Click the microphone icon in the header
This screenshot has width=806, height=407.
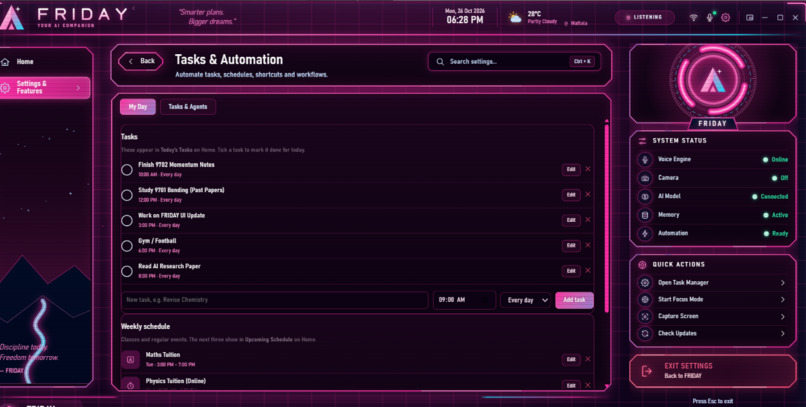coord(709,17)
